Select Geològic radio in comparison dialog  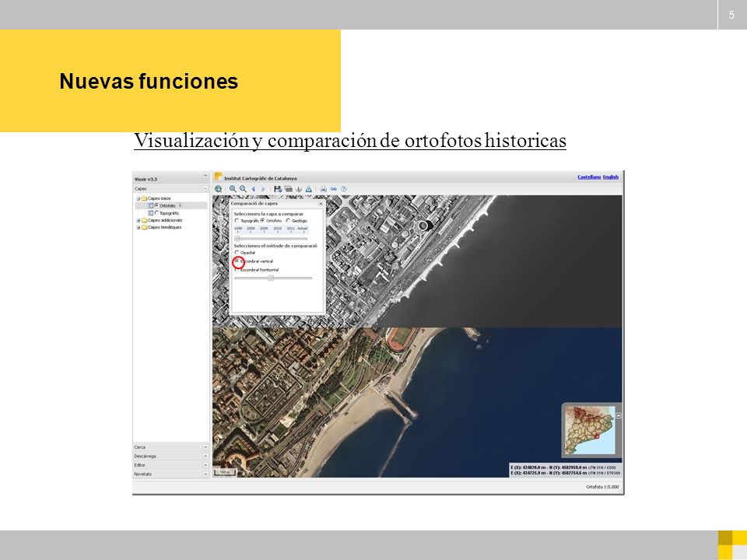coord(288,220)
